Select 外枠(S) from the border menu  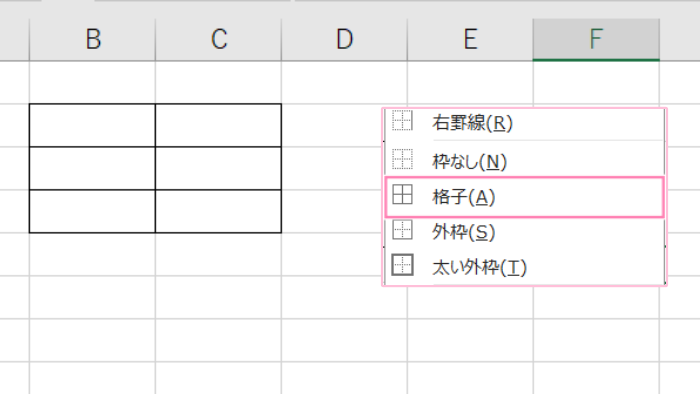tap(525, 232)
